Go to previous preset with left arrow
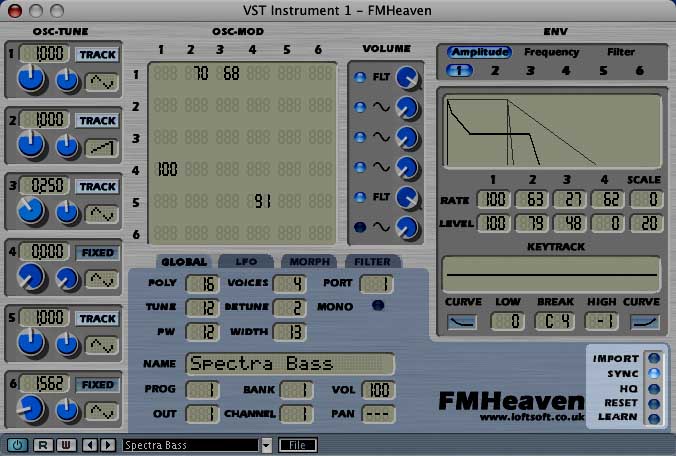Image resolution: width=676 pixels, height=456 pixels. point(90,445)
